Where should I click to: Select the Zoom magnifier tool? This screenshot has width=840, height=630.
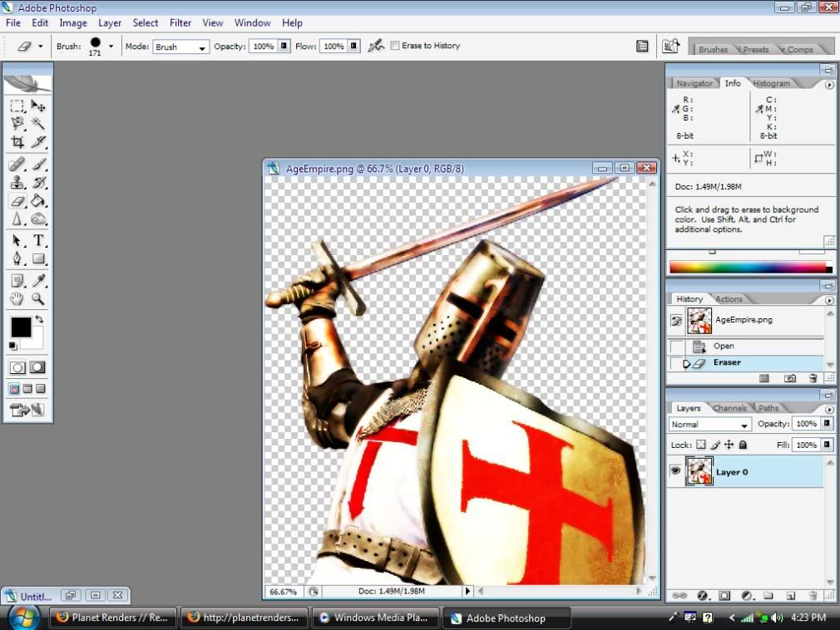(38, 298)
